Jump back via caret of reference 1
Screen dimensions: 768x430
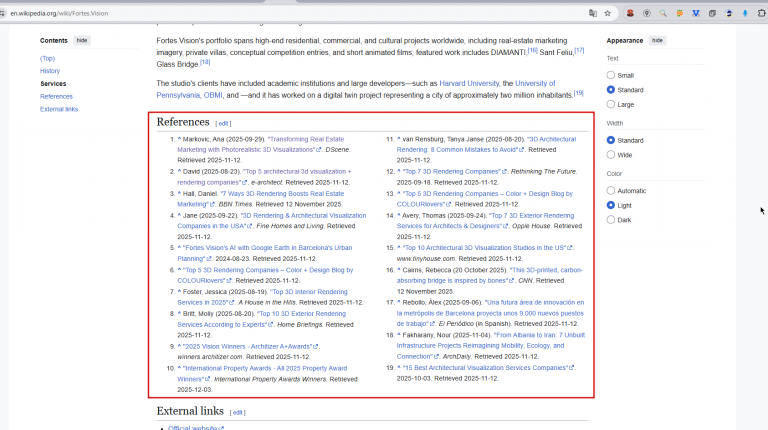tap(179, 139)
